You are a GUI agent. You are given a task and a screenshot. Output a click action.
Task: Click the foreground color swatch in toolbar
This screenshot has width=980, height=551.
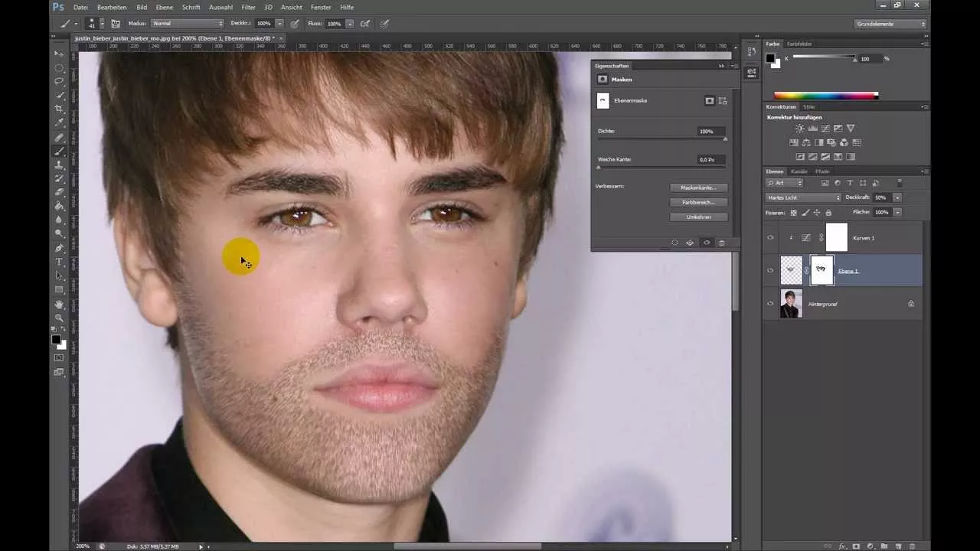click(x=56, y=337)
